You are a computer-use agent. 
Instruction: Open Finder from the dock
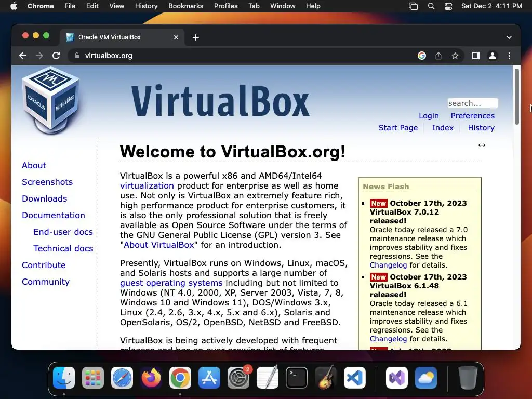64,378
